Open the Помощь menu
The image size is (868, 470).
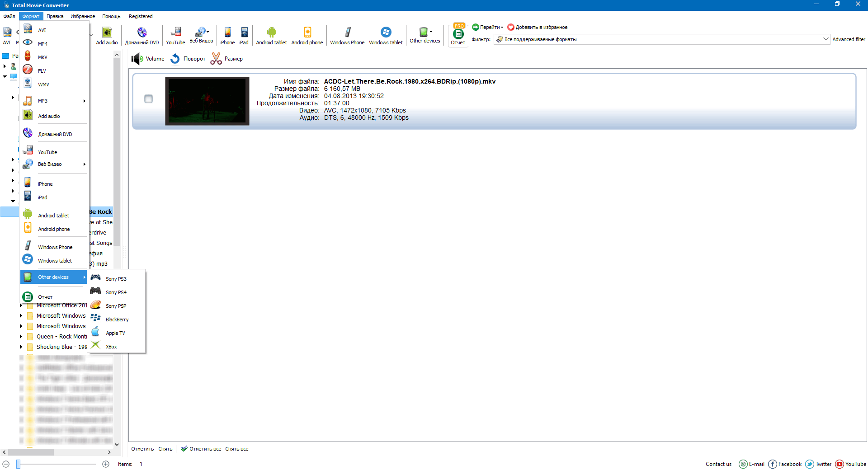tap(111, 16)
